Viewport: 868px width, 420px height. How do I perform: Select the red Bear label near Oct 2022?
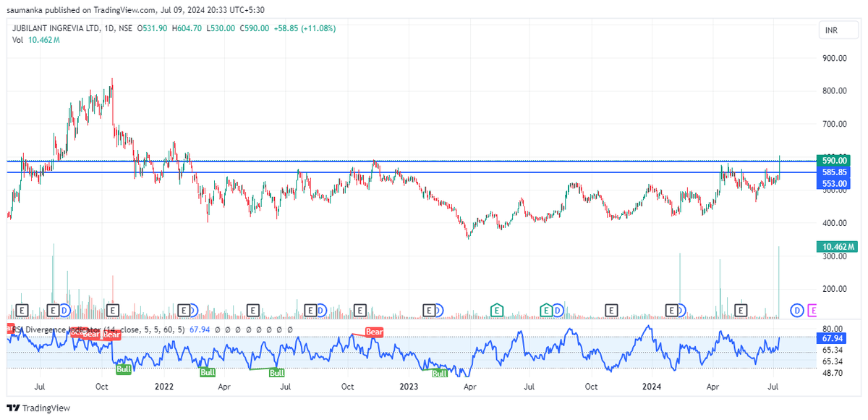click(374, 332)
